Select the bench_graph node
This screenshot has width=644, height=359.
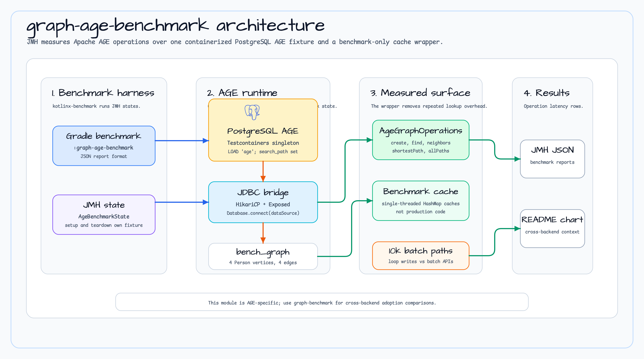[263, 256]
